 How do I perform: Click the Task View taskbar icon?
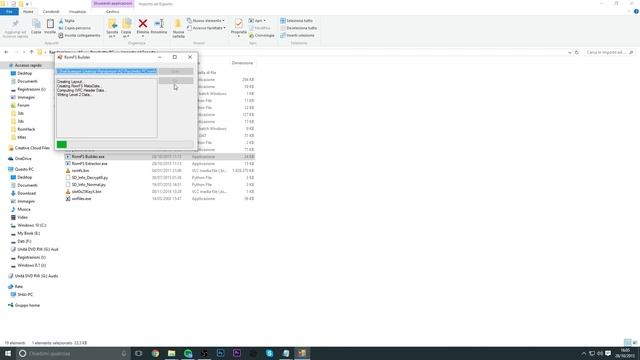139,353
